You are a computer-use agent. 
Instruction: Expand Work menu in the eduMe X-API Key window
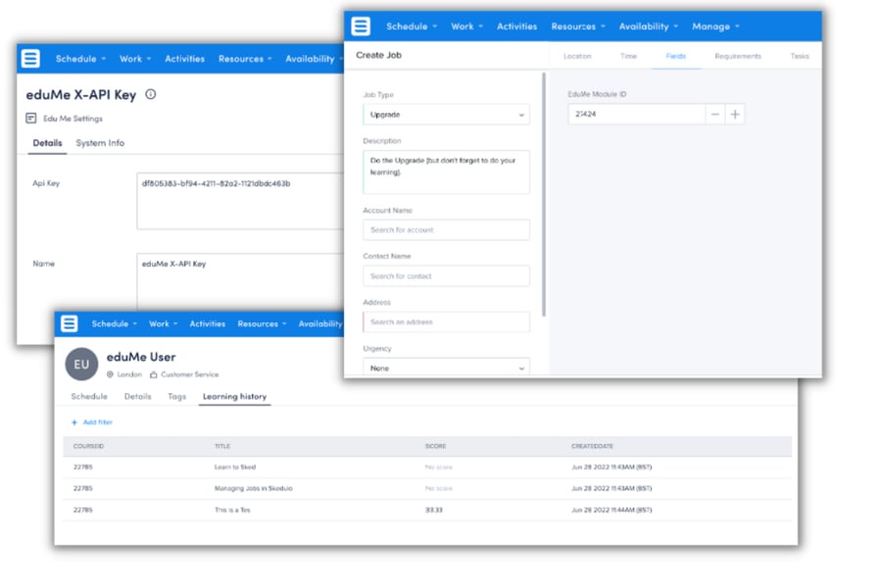[x=135, y=59]
